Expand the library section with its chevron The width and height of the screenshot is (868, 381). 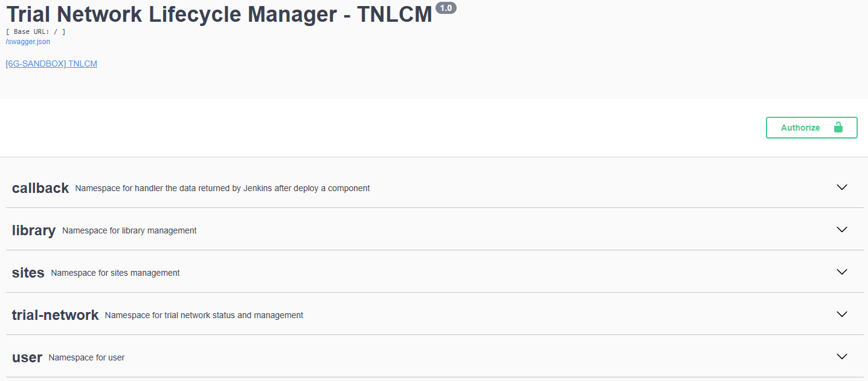pyautogui.click(x=842, y=229)
